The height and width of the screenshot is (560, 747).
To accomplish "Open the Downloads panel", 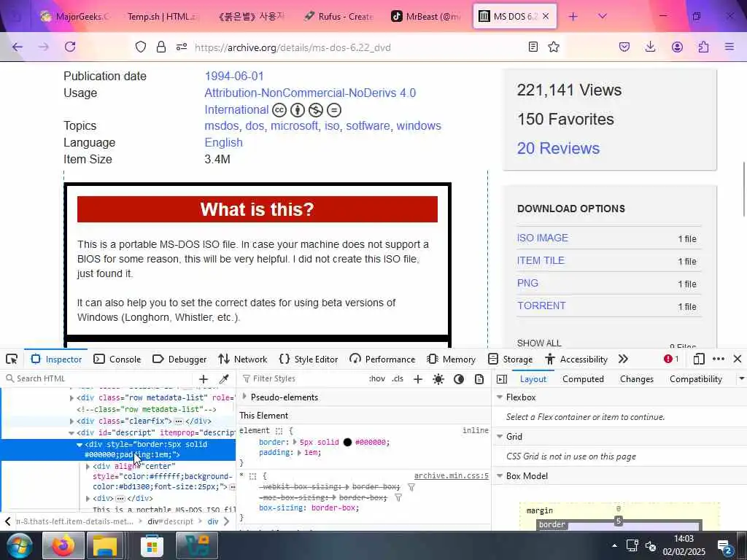I will pos(650,47).
